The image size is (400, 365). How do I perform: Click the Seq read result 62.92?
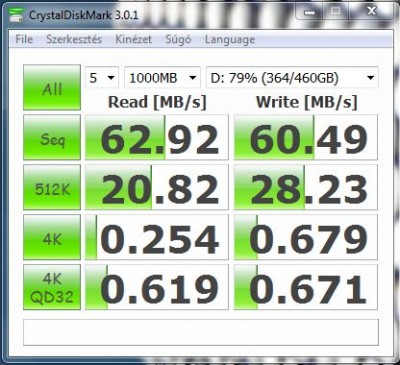[x=157, y=137]
